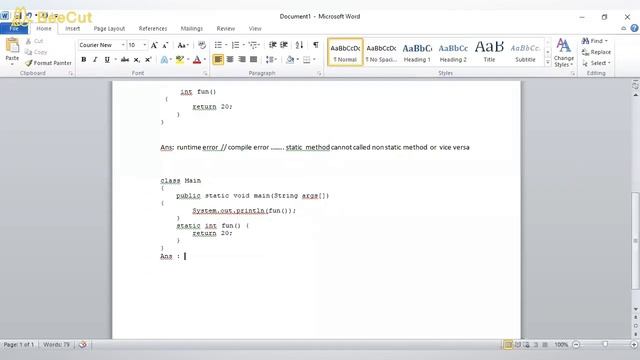
Task: Toggle Center alignment
Action: [x=230, y=60]
